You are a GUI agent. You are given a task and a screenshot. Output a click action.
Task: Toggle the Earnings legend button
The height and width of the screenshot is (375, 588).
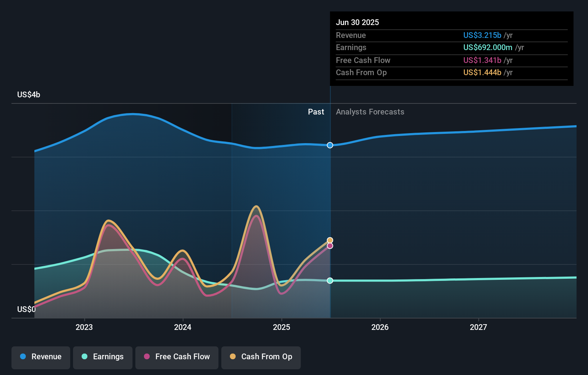point(103,357)
